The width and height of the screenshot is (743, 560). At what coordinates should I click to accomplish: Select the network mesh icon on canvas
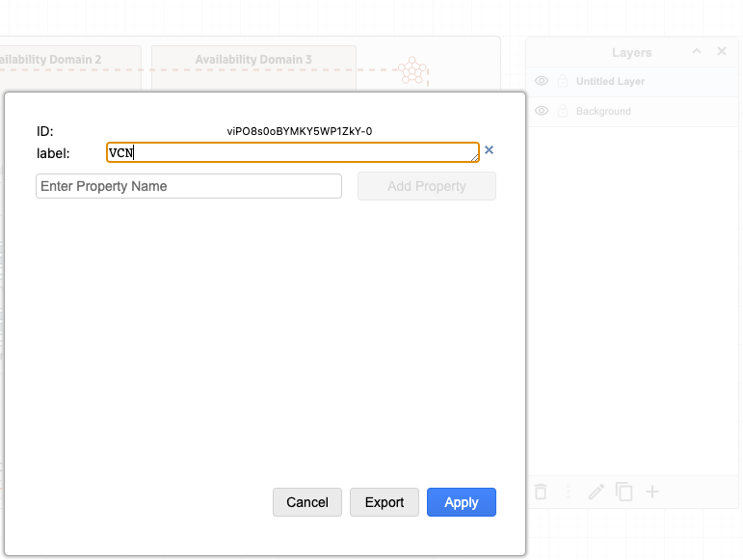(412, 70)
